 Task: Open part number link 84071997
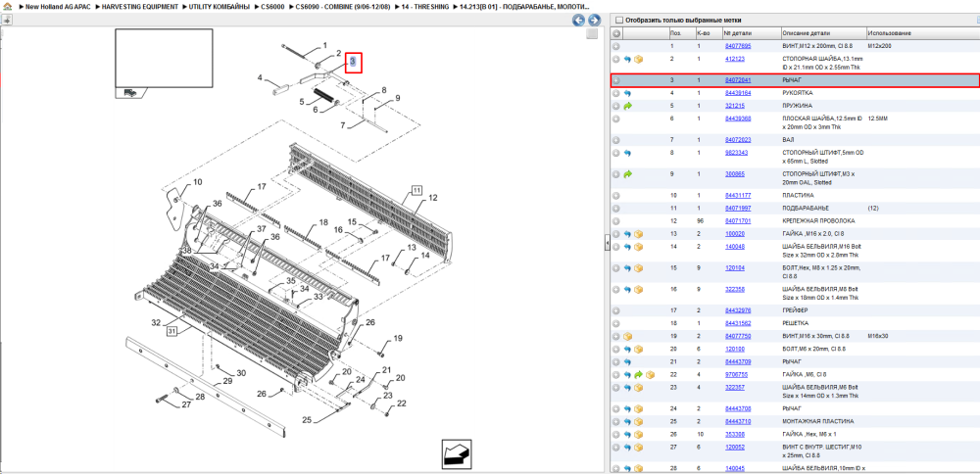coord(738,208)
